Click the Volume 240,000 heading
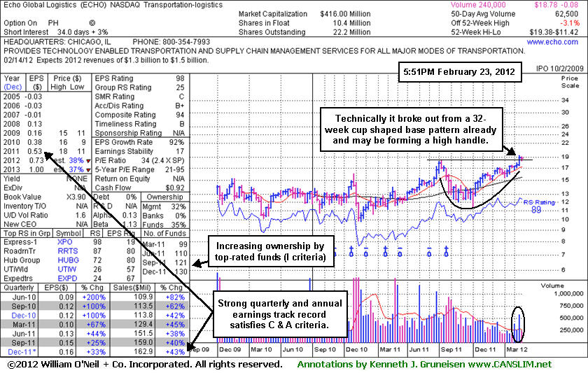The height and width of the screenshot is (373, 588). (x=478, y=5)
